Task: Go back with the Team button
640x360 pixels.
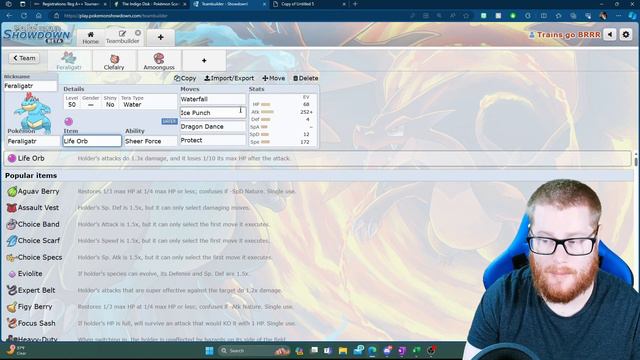Action: (24, 58)
